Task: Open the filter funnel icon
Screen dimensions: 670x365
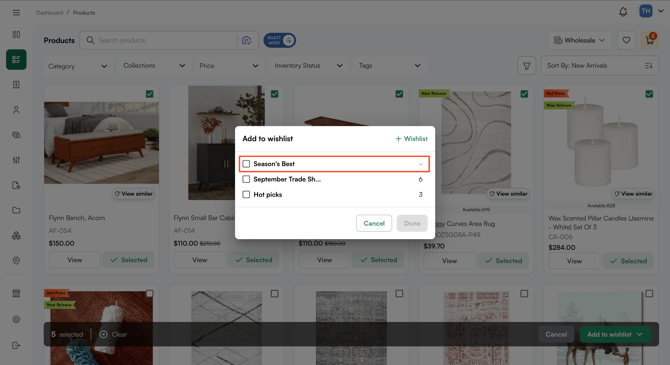Action: pyautogui.click(x=526, y=66)
